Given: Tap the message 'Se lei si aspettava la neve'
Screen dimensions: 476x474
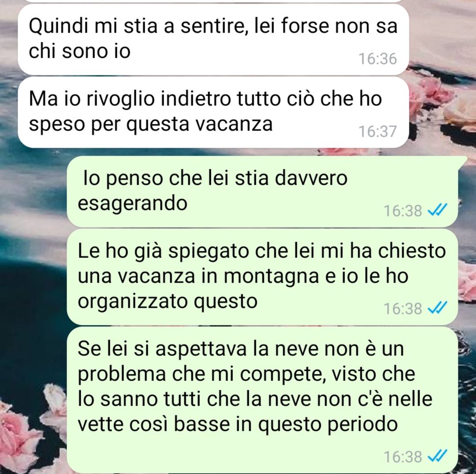Looking at the screenshot, I should (262, 399).
